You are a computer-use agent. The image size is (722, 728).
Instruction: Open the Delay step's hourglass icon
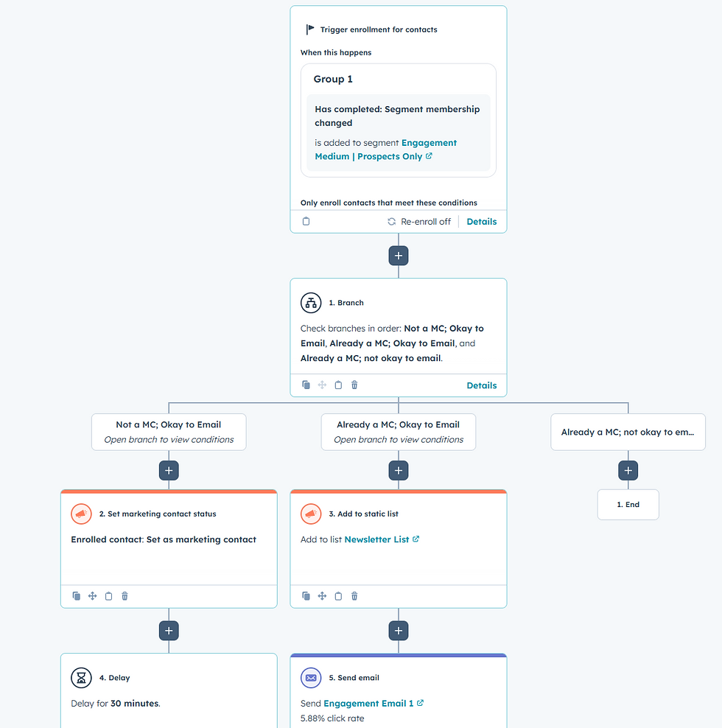[80, 677]
